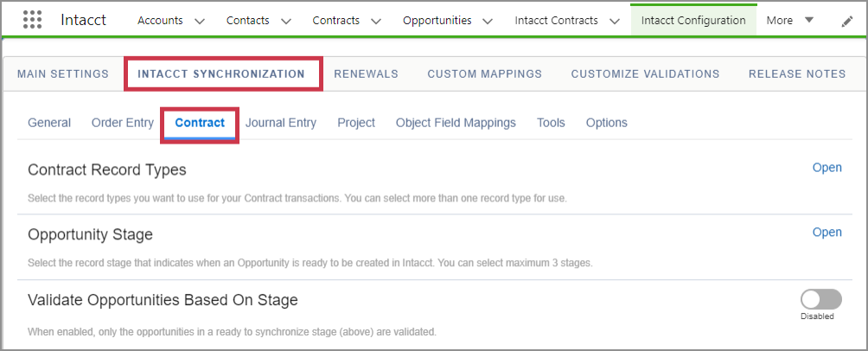Enable Validate Opportunities Based On Stage toggle
The image size is (868, 351).
[820, 299]
